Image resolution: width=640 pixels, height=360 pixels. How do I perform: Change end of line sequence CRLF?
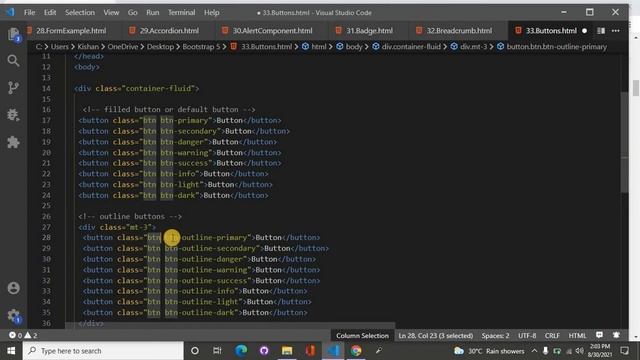[552, 336]
